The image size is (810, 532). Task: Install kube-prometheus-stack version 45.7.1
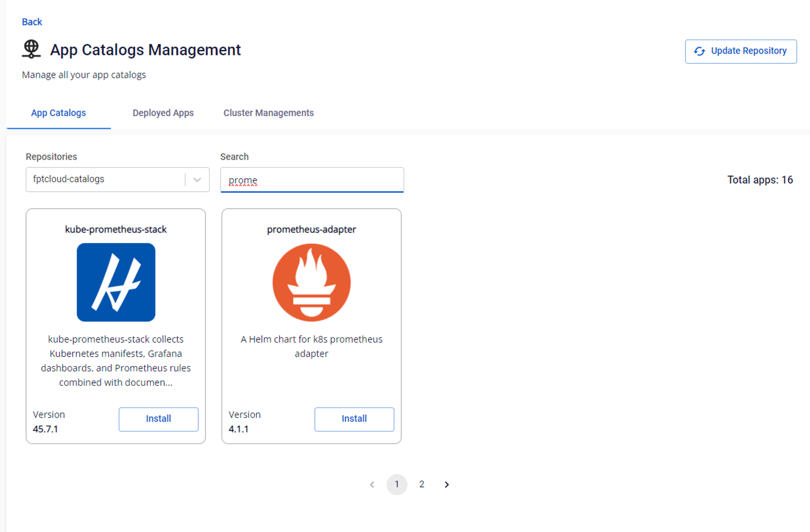tap(158, 419)
